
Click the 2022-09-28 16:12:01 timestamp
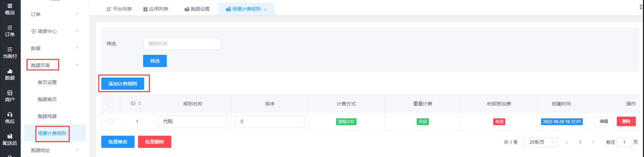(562, 121)
